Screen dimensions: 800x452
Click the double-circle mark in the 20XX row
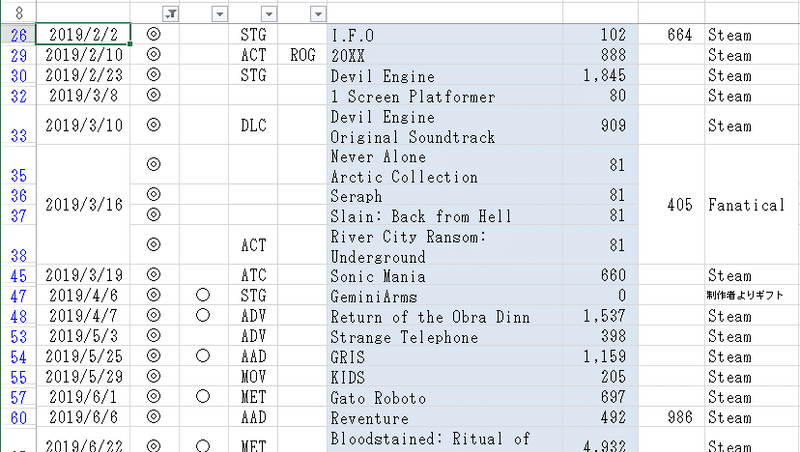click(x=154, y=54)
